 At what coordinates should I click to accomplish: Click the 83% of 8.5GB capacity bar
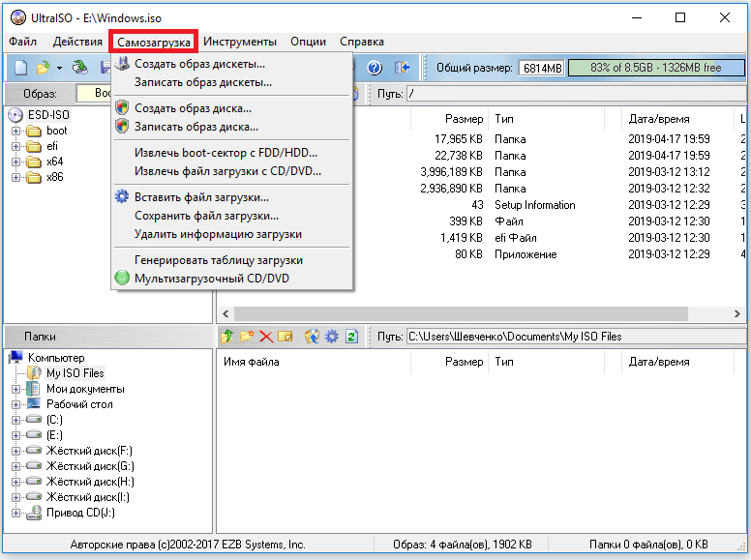pyautogui.click(x=656, y=68)
